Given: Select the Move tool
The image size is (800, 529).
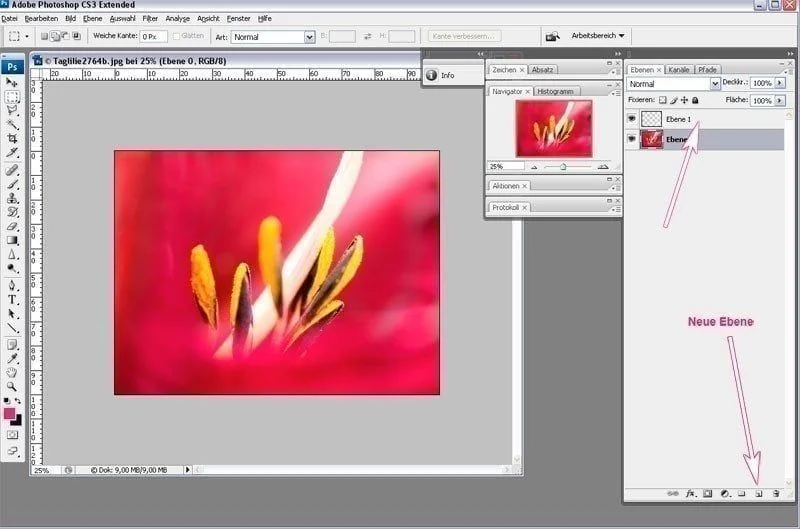Looking at the screenshot, I should click(x=12, y=82).
